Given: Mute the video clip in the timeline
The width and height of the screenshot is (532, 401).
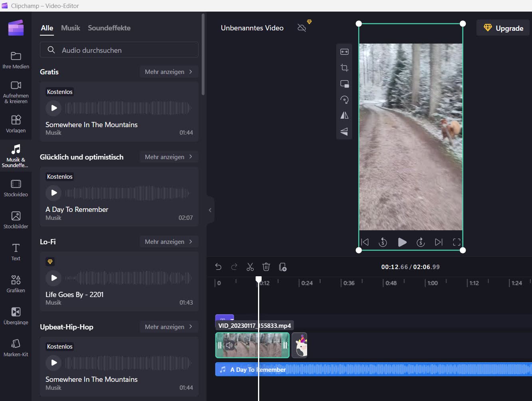Looking at the screenshot, I should (x=230, y=345).
